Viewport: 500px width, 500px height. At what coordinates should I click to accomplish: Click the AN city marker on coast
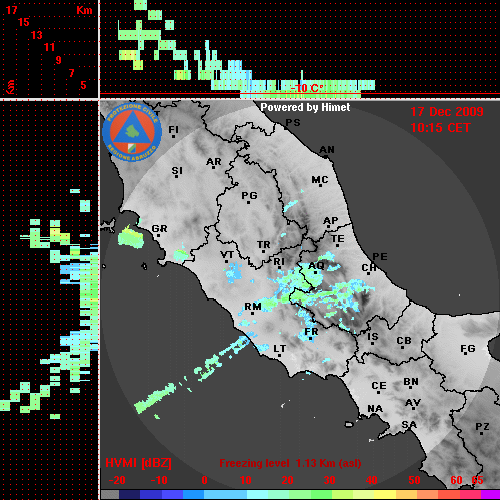pyautogui.click(x=327, y=151)
